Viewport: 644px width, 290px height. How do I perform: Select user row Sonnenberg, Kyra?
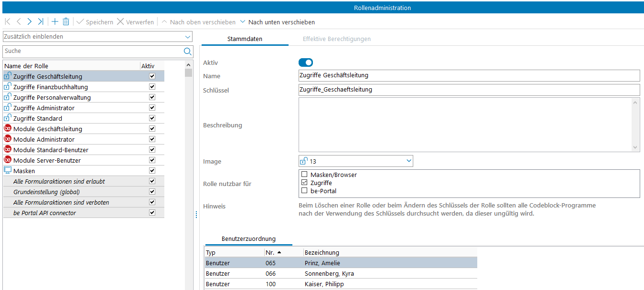coord(329,274)
